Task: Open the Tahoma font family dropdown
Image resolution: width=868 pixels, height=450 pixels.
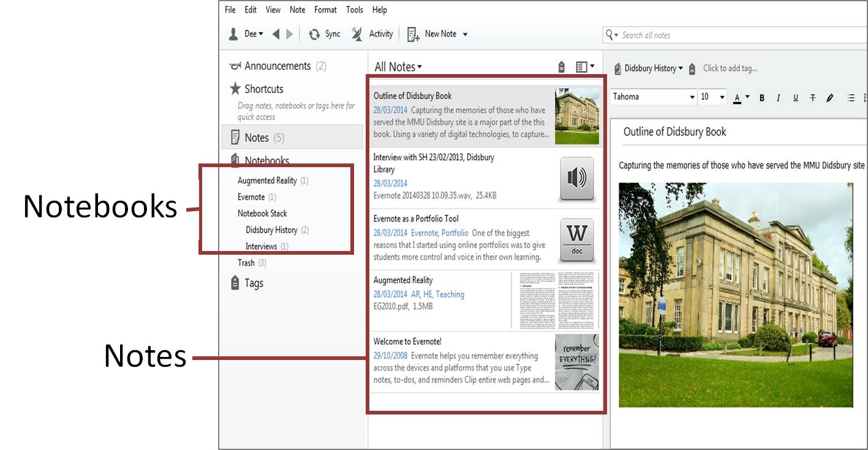Action: [x=652, y=97]
